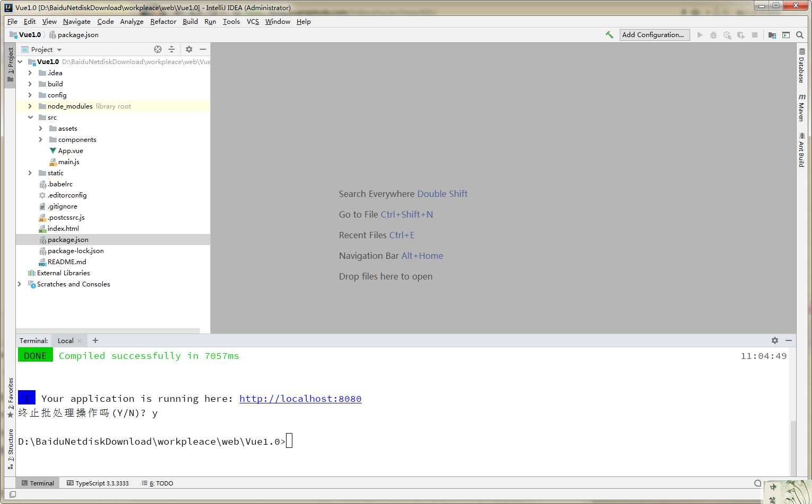Select index.html in project tree
Screen dimensions: 812x504
pos(63,229)
